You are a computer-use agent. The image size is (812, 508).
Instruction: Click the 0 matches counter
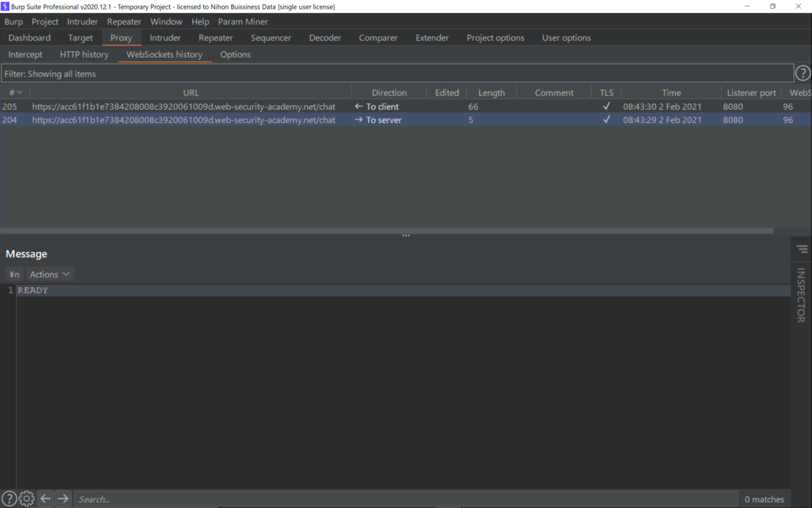(765, 499)
